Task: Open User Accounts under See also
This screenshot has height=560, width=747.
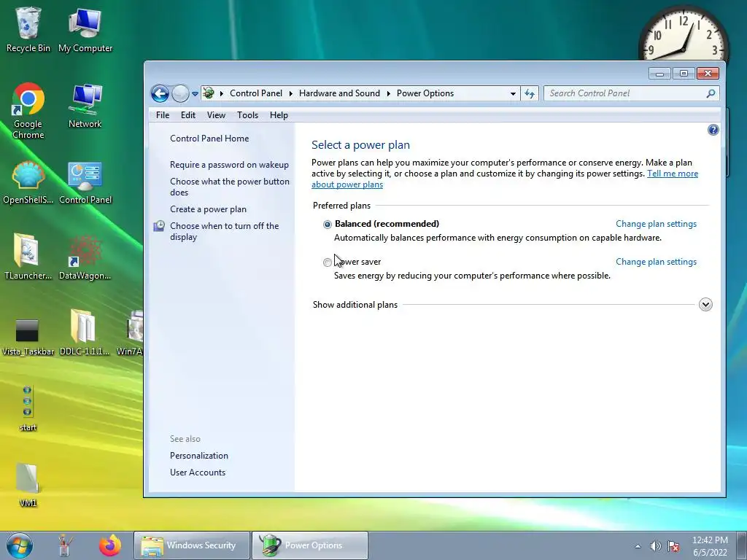Action: click(197, 472)
